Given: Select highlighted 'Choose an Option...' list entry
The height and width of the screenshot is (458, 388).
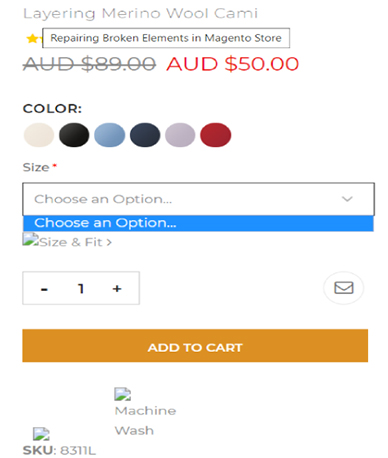Looking at the screenshot, I should [x=198, y=223].
